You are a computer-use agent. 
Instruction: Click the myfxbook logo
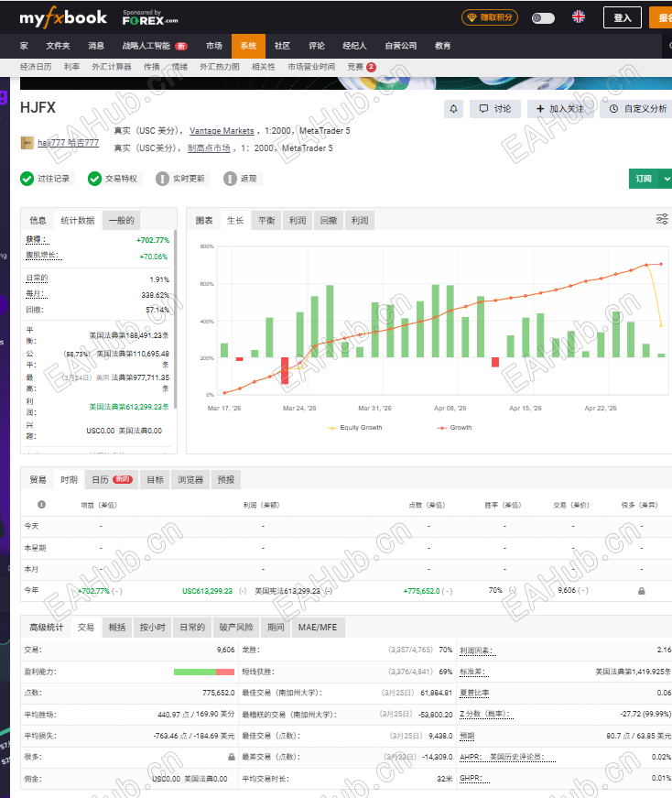tap(63, 17)
